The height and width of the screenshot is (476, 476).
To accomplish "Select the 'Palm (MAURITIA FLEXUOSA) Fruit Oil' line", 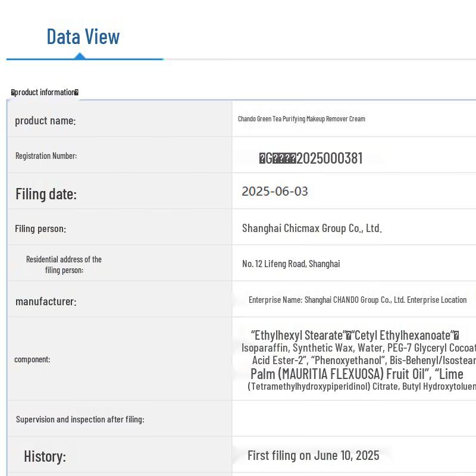I will pyautogui.click(x=357, y=374).
